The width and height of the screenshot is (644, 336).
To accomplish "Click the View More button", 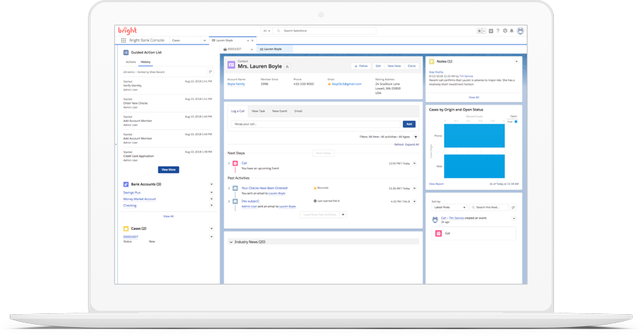I will pos(168,170).
